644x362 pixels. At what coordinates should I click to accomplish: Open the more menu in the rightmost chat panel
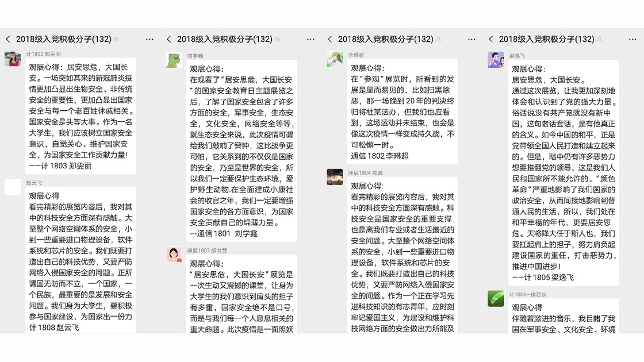[x=632, y=39]
